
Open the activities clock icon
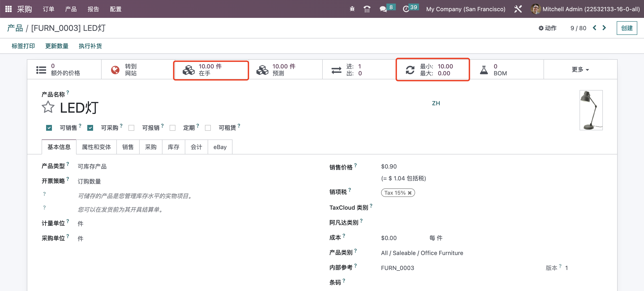point(406,9)
